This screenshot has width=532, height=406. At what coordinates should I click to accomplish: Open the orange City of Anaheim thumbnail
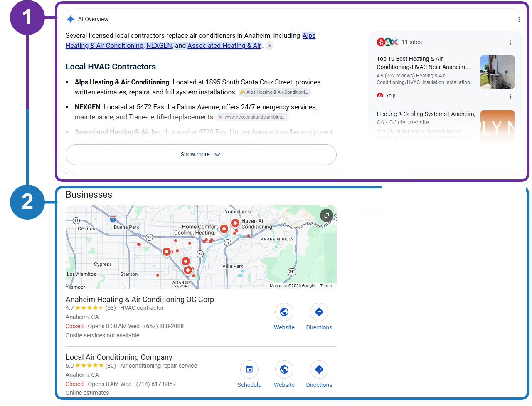click(497, 127)
